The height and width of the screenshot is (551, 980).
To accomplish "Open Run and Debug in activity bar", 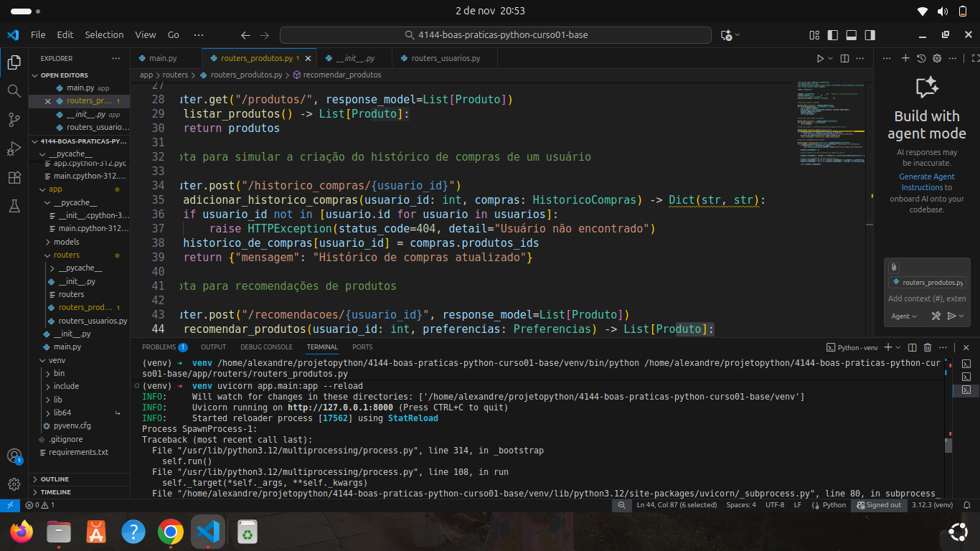I will [14, 149].
